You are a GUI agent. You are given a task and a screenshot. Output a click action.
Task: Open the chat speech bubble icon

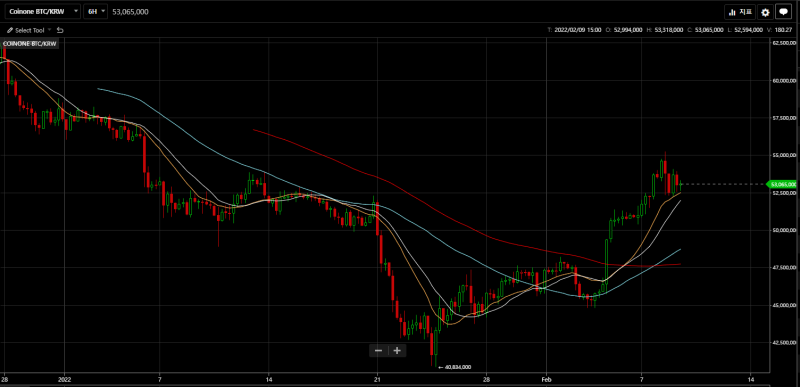click(783, 12)
